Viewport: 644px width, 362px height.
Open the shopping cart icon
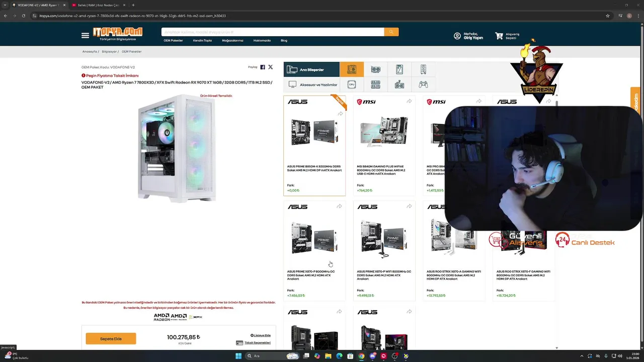click(x=499, y=36)
